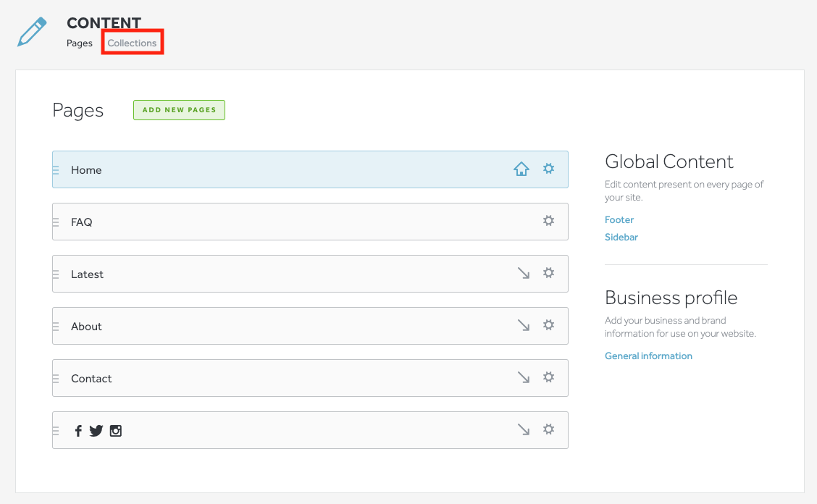Switch to the Collections tab
The height and width of the screenshot is (504, 817).
click(x=132, y=43)
